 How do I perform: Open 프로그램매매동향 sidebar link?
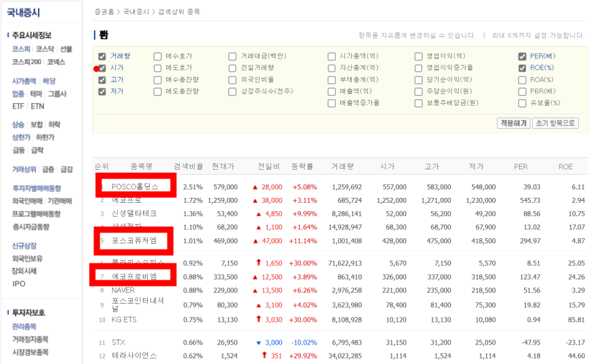pyautogui.click(x=36, y=214)
